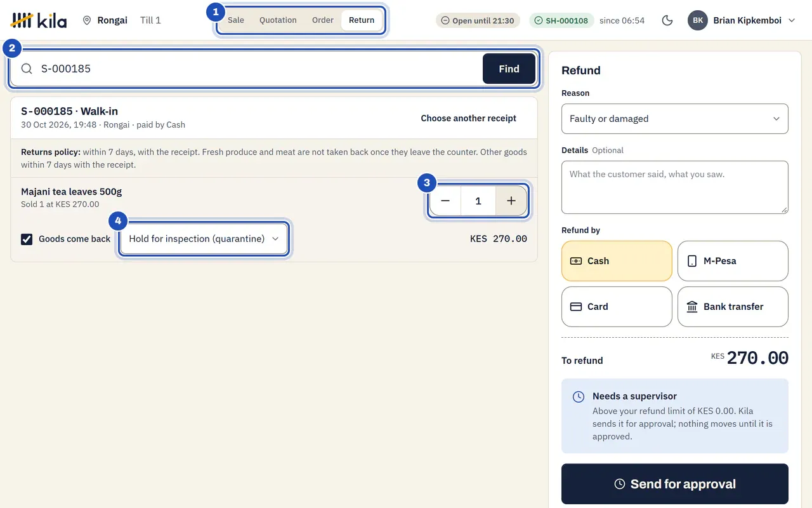Expand the Brian Kipkemboi account menu chevron
812x508 pixels.
click(792, 20)
